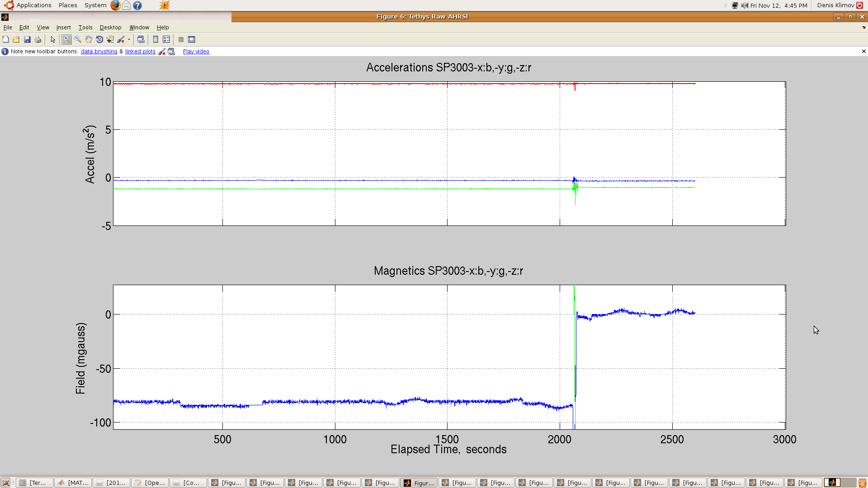
Task: Click the date and time clock
Action: pos(779,5)
